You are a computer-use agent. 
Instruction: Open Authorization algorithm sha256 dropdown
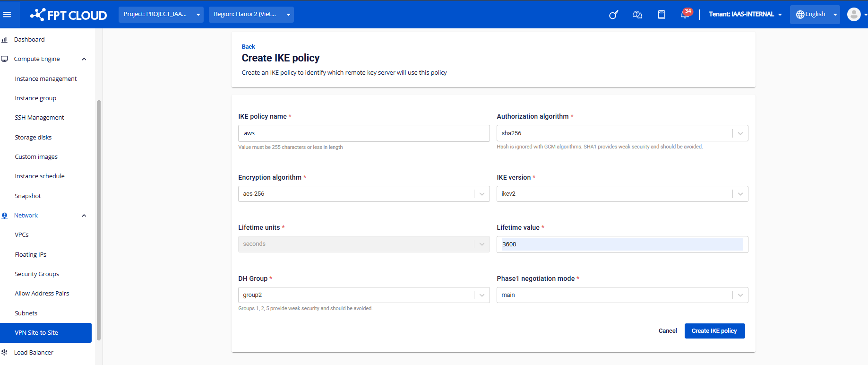click(622, 133)
